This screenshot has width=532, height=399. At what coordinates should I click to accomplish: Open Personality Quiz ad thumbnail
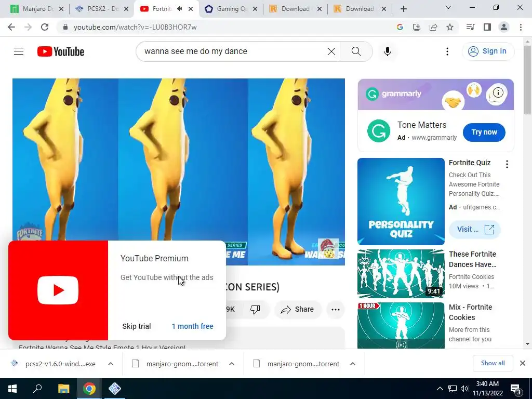[401, 202]
